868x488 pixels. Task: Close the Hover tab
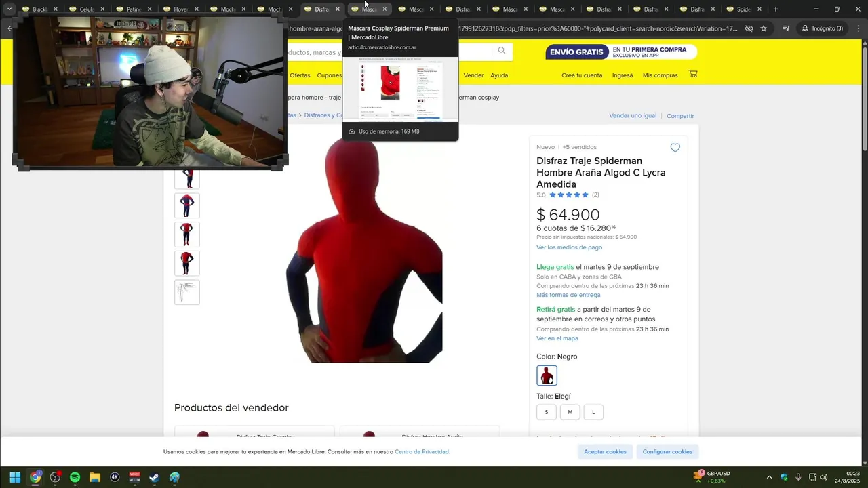197,9
